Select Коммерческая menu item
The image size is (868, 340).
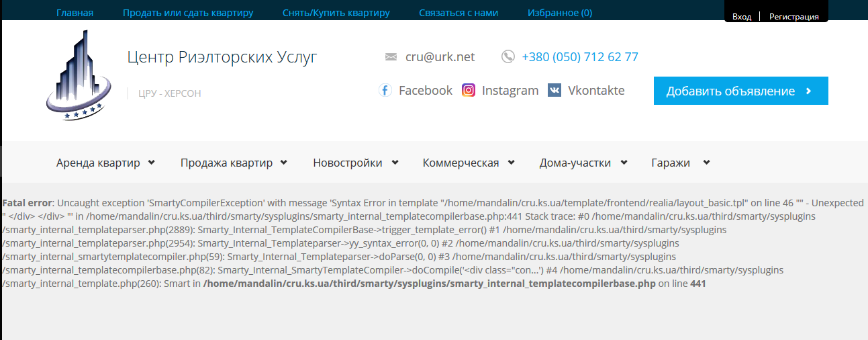point(461,163)
